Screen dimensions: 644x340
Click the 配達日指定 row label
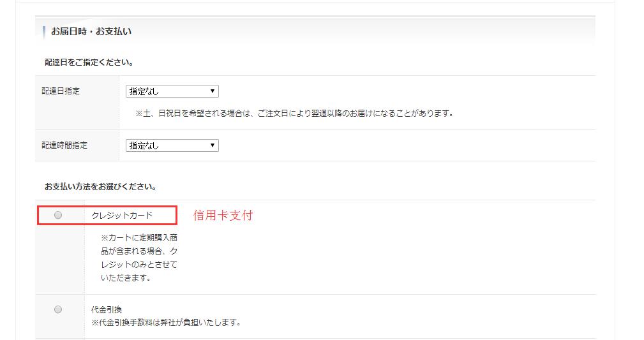pyautogui.click(x=62, y=91)
